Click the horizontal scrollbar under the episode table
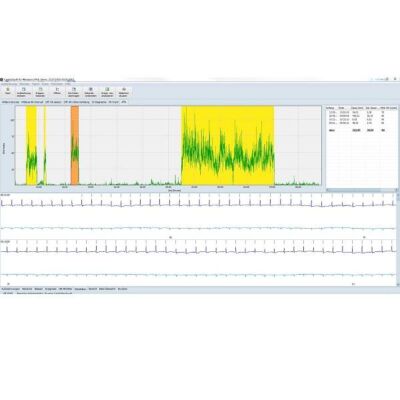This screenshot has width=400, height=400. pos(362,190)
